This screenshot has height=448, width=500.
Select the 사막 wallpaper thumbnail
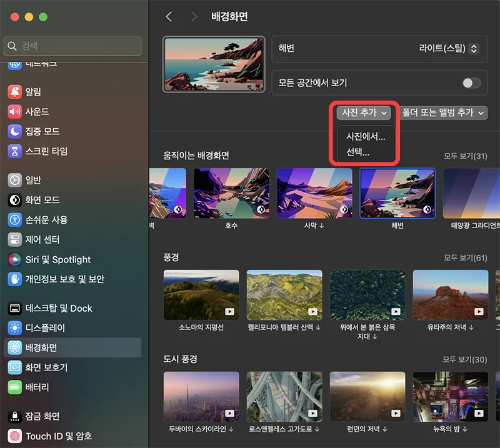click(314, 193)
